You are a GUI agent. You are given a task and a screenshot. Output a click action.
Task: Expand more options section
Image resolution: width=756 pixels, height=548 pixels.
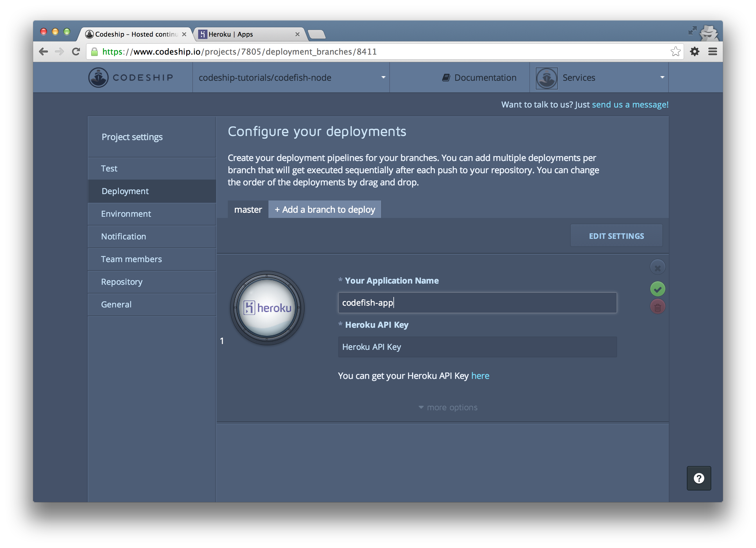(448, 407)
